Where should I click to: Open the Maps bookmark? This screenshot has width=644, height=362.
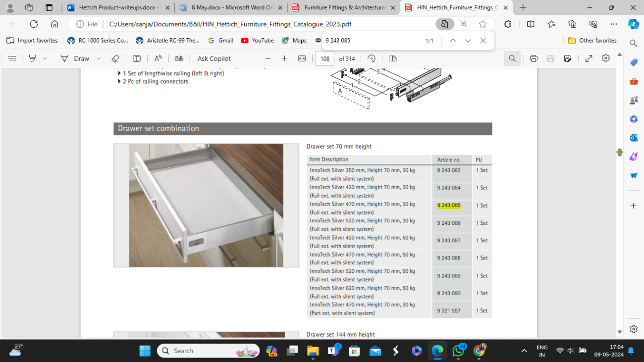[294, 41]
